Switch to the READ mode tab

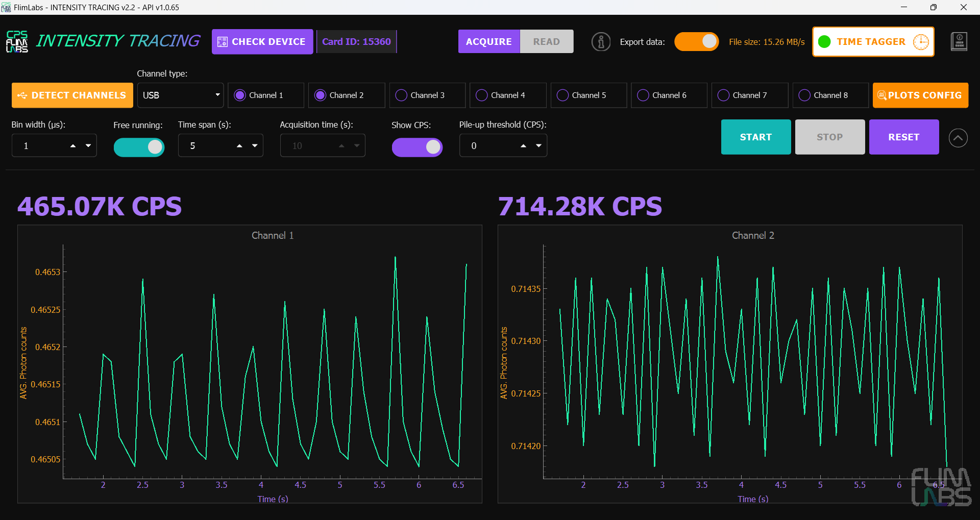point(547,42)
